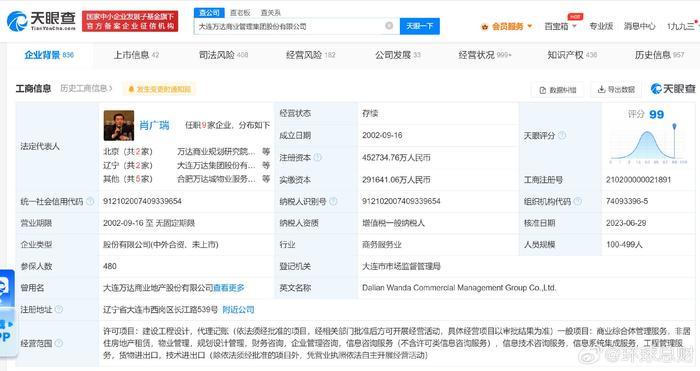
Task: Click the help icon beside 经营范围
Action: pos(59,343)
